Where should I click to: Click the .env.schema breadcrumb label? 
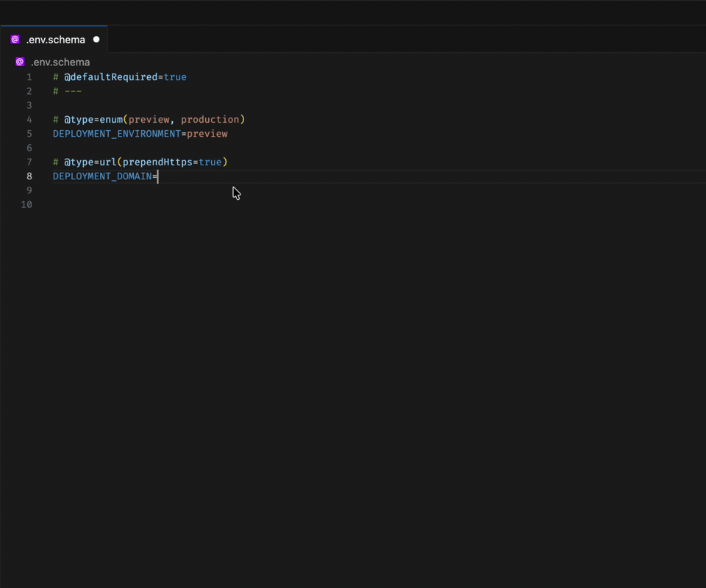coord(60,62)
